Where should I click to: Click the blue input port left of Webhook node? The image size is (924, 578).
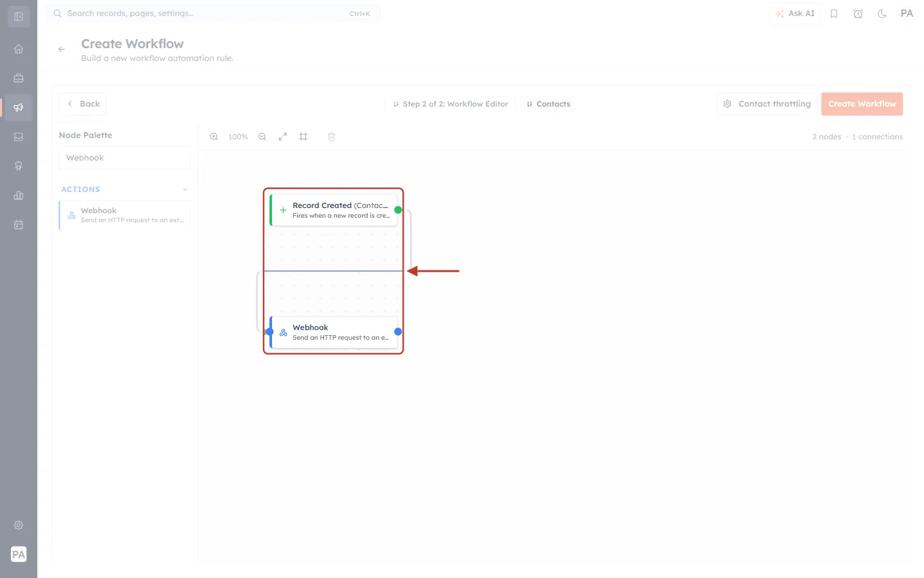[269, 332]
